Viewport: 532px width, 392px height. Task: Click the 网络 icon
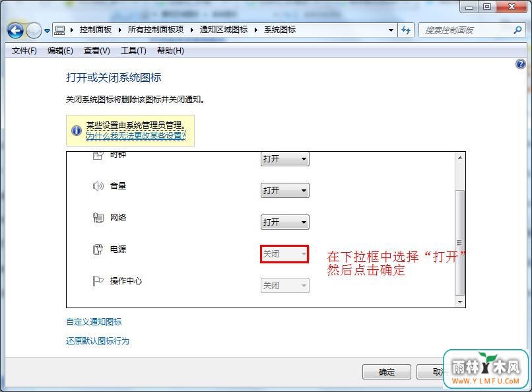point(98,218)
